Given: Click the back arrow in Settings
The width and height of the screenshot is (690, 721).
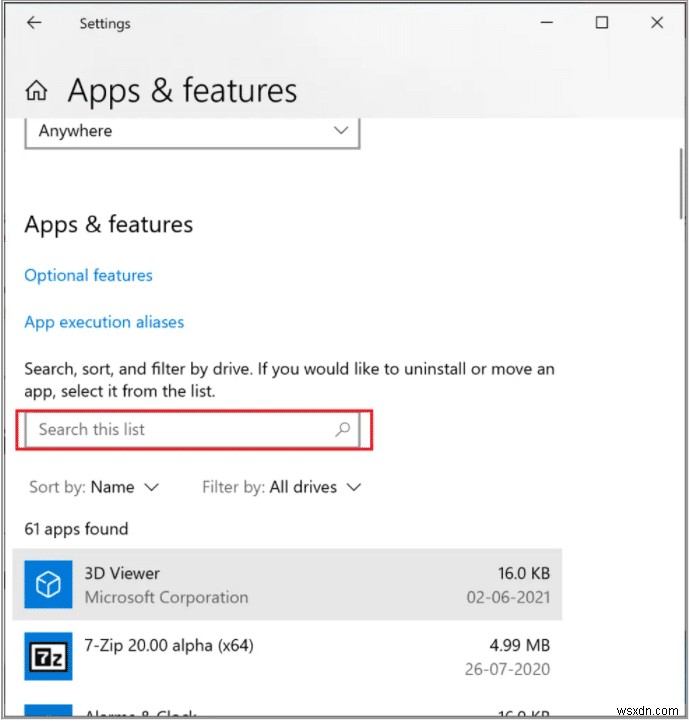Looking at the screenshot, I should point(35,23).
